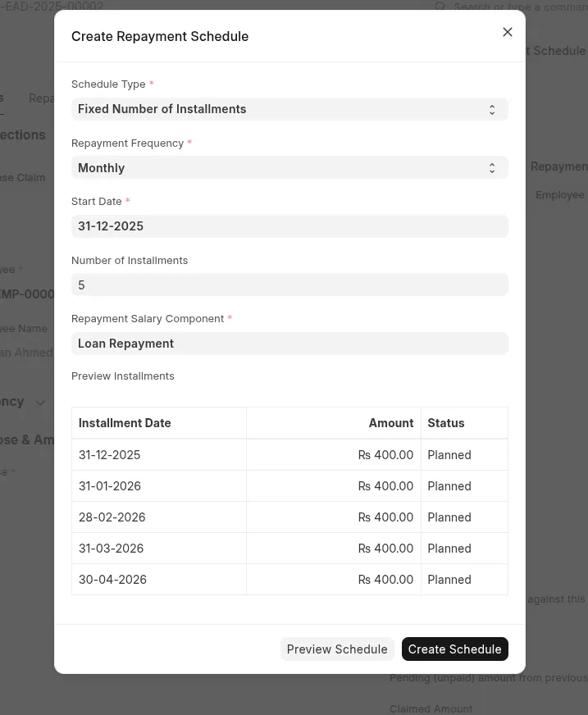
Task: Click the Installment Date column header
Action: coord(125,423)
